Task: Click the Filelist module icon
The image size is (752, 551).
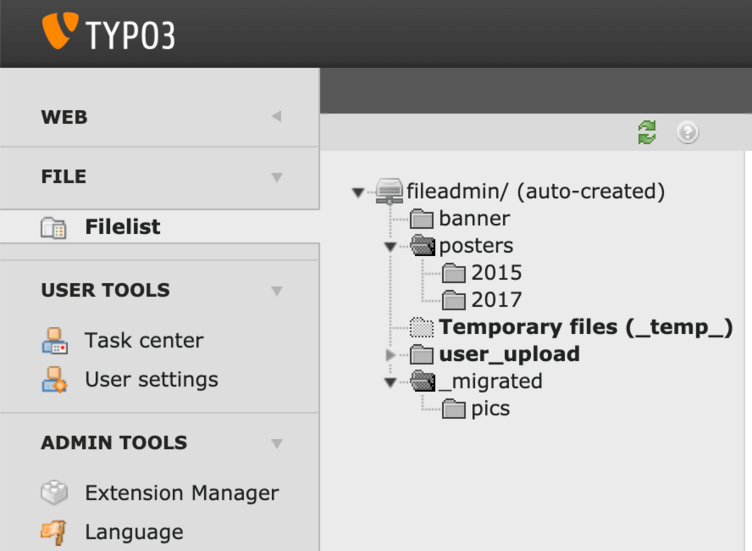Action: [x=53, y=228]
